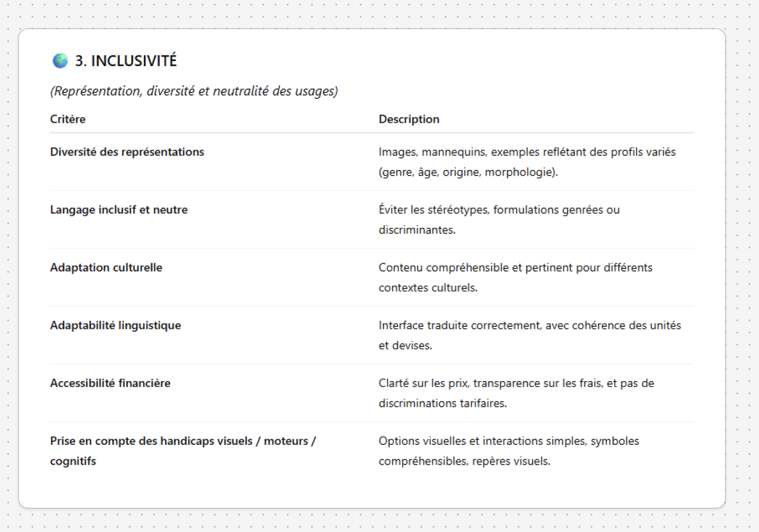759x532 pixels.
Task: Click the word 'cognitifs' in the last row
Action: (73, 461)
